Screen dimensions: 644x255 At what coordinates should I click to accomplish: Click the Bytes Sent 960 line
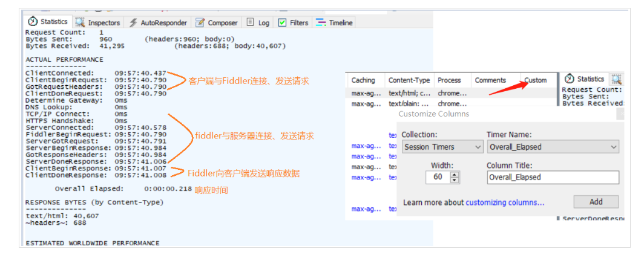130,39
